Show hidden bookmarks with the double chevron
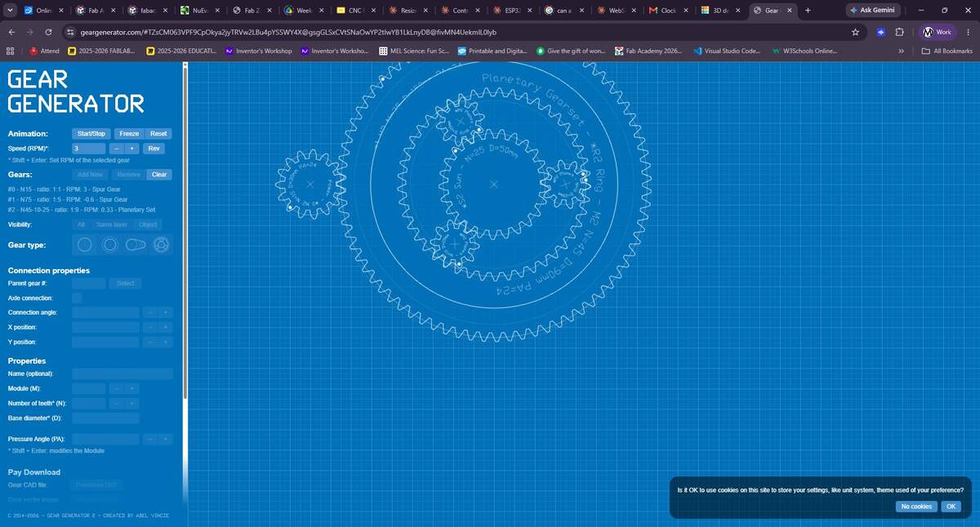 click(901, 51)
